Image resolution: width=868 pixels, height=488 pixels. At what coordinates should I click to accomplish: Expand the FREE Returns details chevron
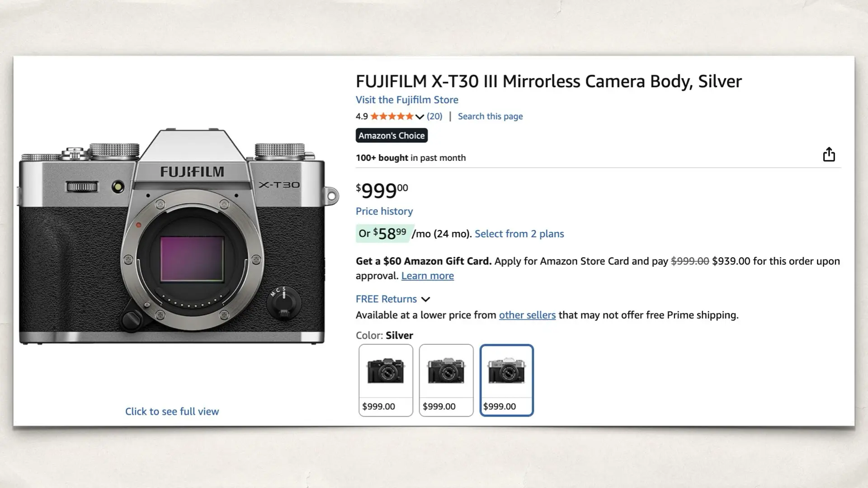[425, 299]
